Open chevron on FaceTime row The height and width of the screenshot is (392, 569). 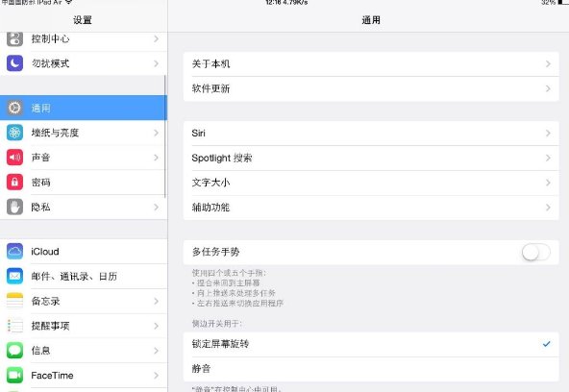tap(157, 376)
